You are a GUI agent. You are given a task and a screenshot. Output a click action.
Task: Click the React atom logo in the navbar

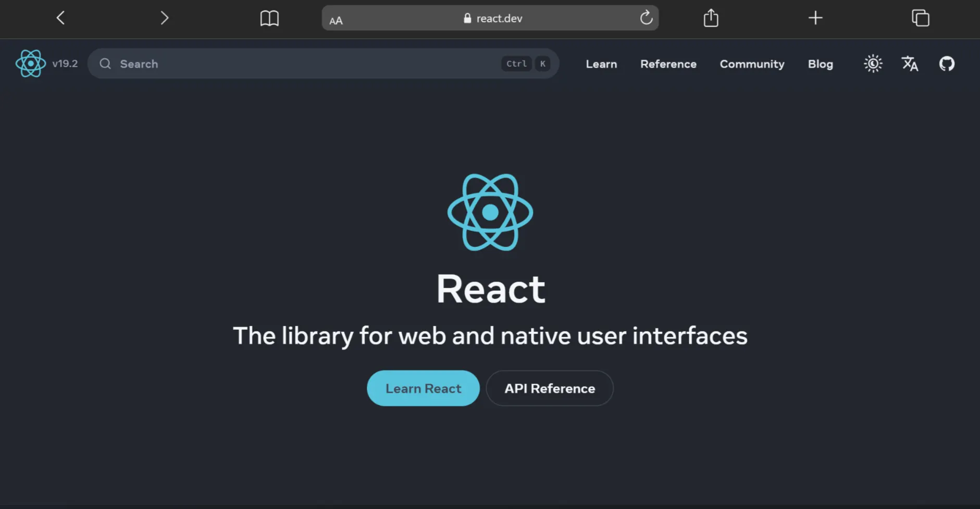(x=30, y=64)
